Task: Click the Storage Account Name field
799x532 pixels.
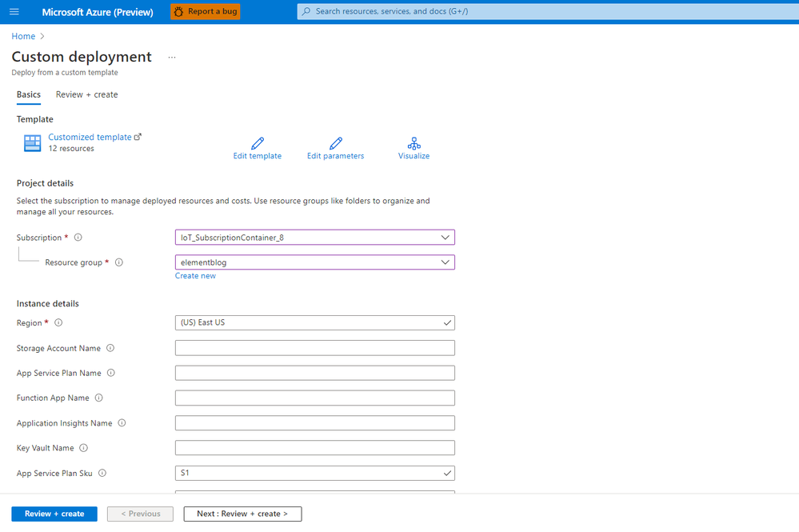Action: coord(315,348)
